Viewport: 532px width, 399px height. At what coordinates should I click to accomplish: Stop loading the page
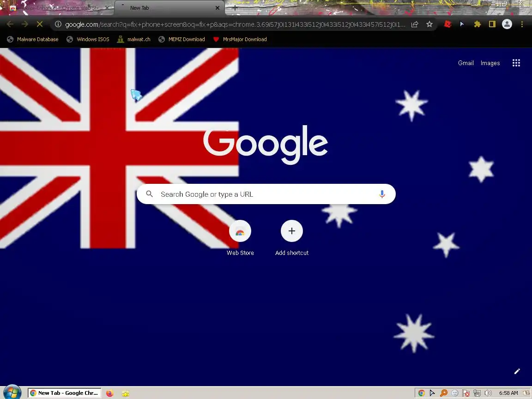click(x=40, y=24)
